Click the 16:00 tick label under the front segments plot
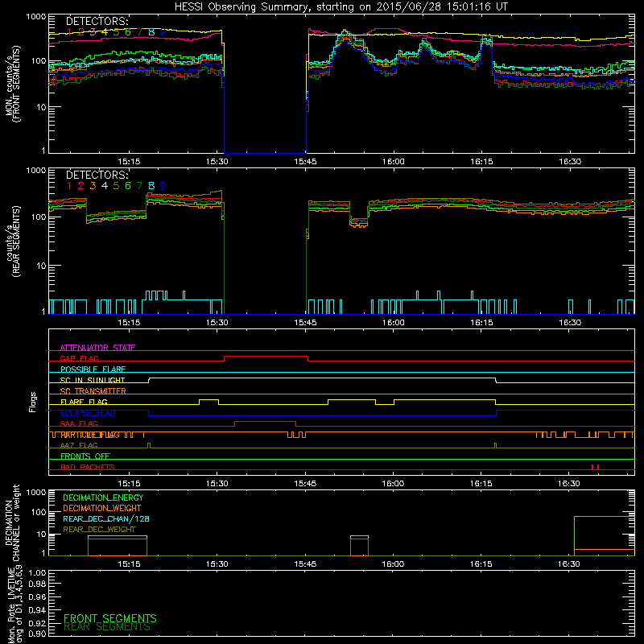The image size is (644, 644). (393, 162)
